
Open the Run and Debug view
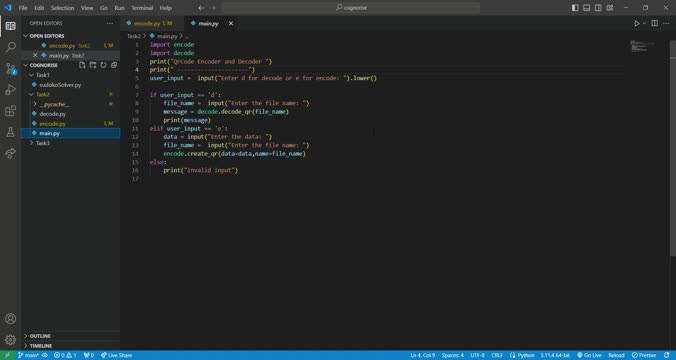tap(10, 90)
